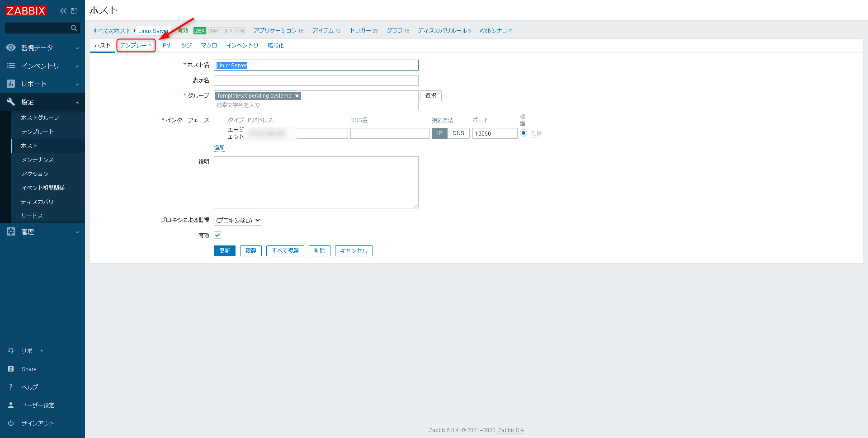Image resolution: width=868 pixels, height=438 pixels.
Task: Click the 複製 button
Action: click(x=251, y=251)
